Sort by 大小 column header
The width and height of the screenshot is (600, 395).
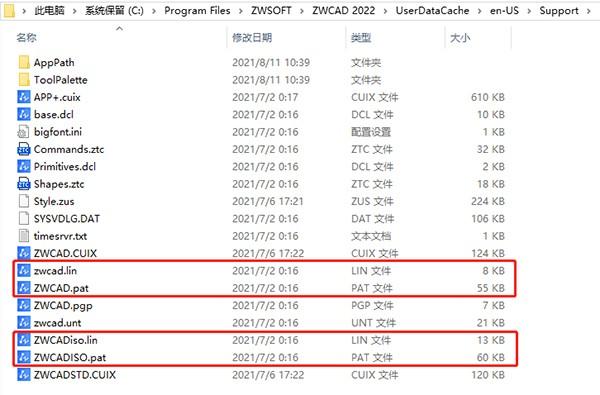click(x=460, y=38)
